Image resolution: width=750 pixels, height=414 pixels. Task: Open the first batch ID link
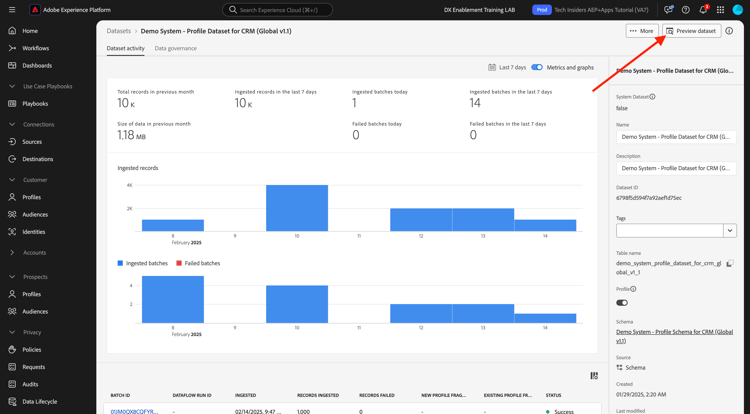pos(134,411)
